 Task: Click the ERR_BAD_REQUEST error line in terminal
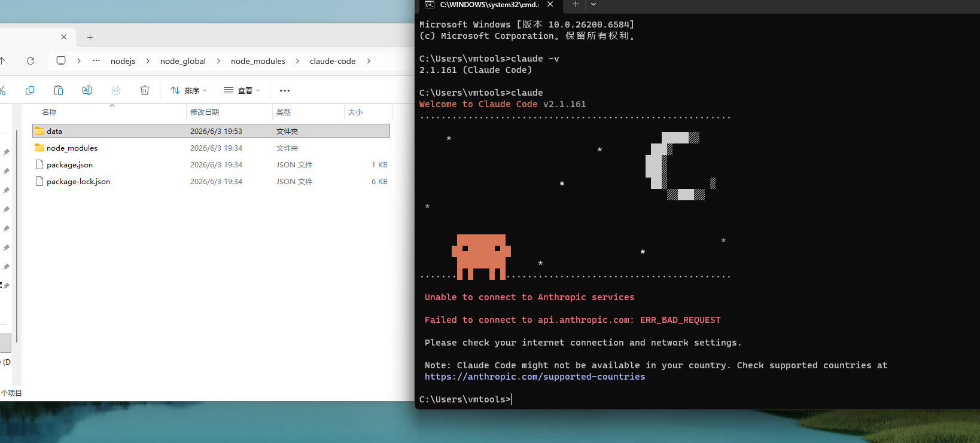coord(573,320)
